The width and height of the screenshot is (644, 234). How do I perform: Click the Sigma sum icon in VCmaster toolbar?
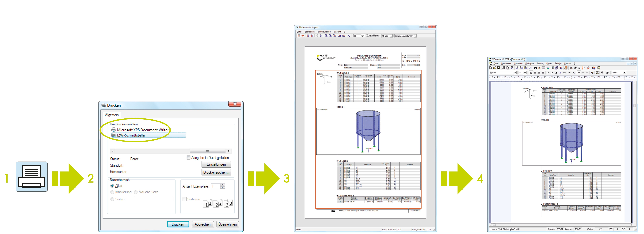point(579,68)
